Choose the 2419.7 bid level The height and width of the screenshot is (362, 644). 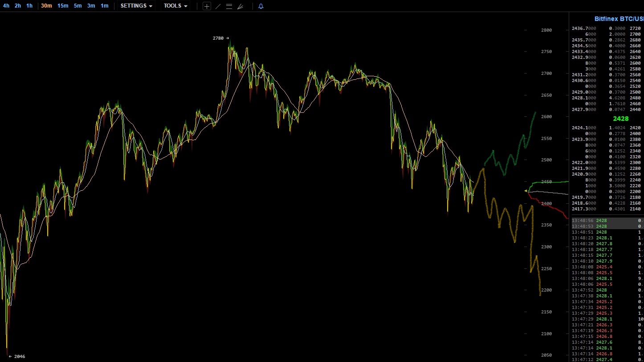coord(607,197)
